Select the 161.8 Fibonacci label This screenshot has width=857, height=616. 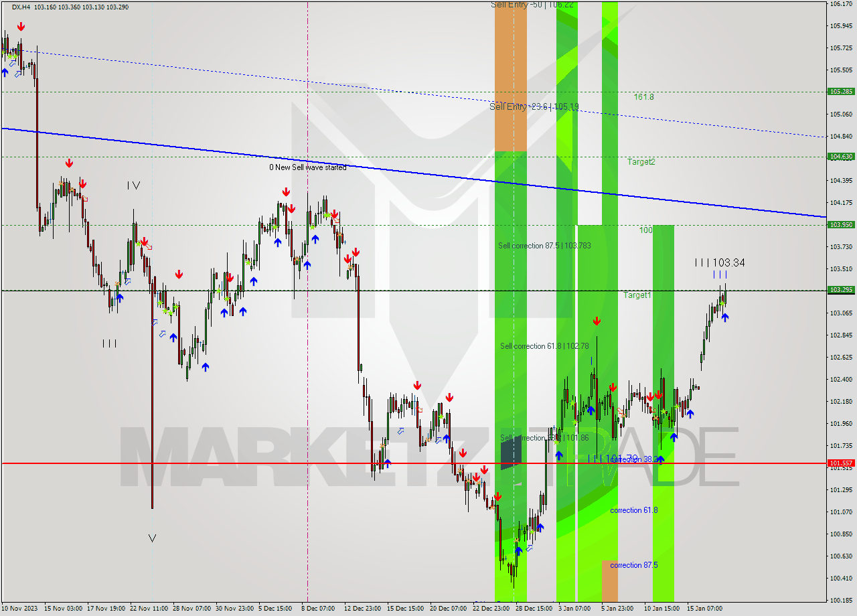coord(643,97)
